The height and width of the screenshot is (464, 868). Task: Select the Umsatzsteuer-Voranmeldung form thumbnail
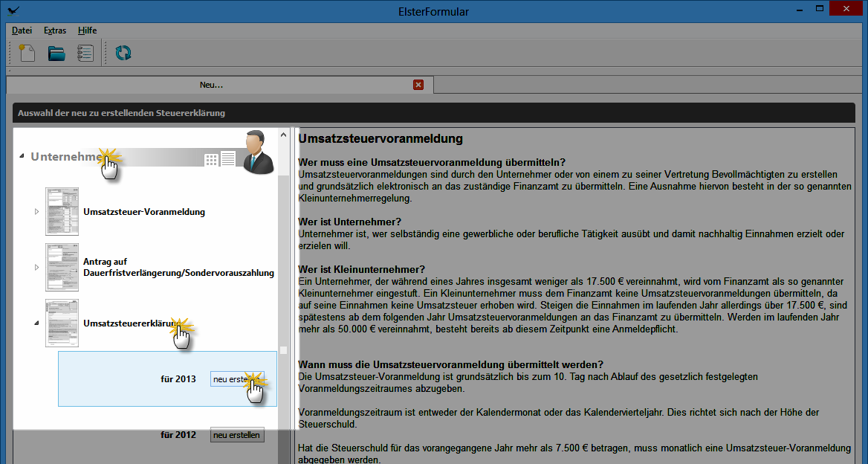click(x=62, y=211)
